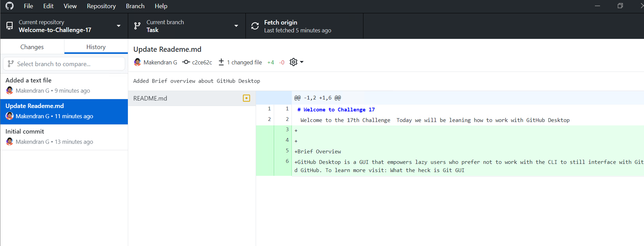Image resolution: width=644 pixels, height=246 pixels.
Task: Click avatar in Initial commit row
Action: [10, 142]
